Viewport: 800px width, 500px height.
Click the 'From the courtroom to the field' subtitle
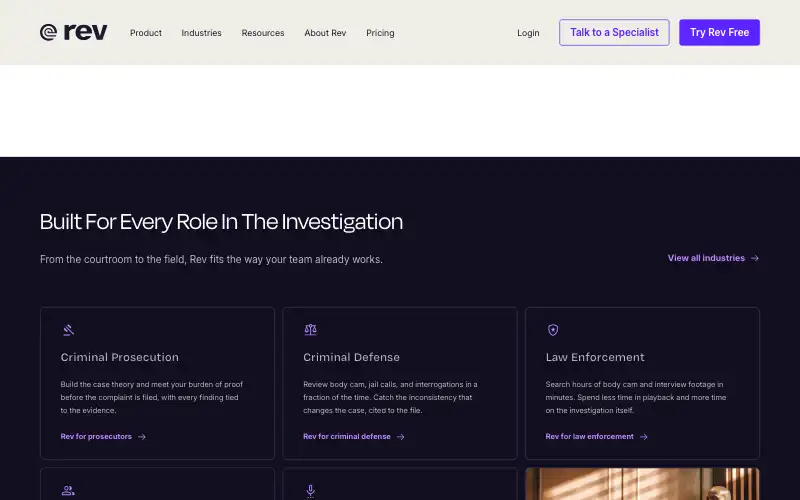tap(211, 259)
